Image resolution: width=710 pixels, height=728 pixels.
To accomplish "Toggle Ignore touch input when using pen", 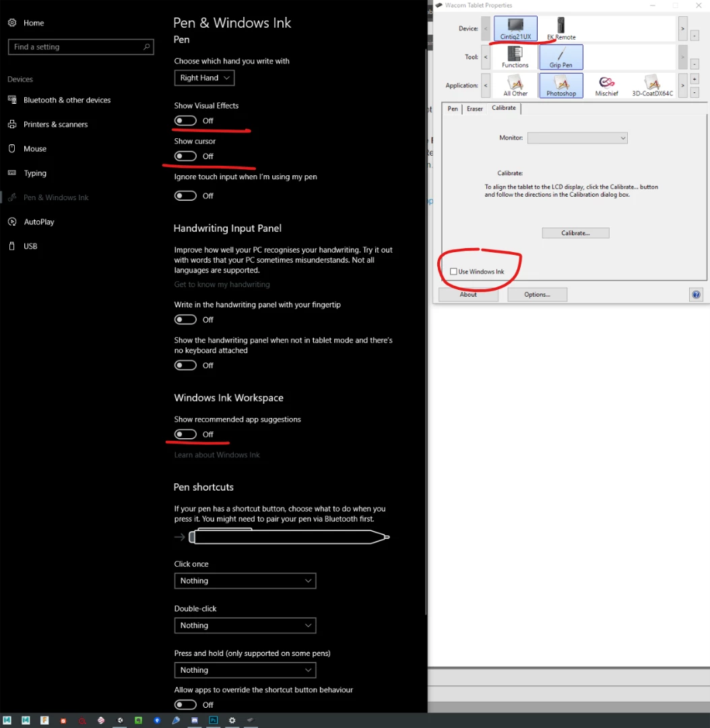I will pos(185,196).
